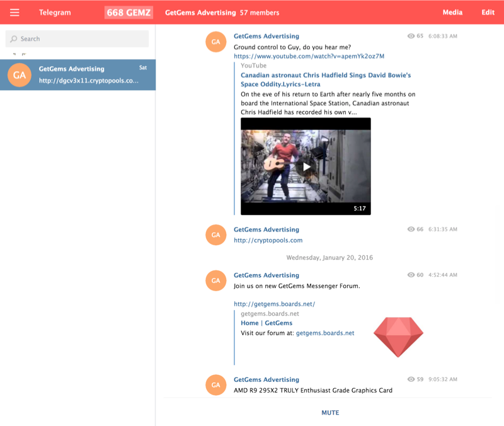Mute the channel with MUTE button
The image size is (504, 426).
click(330, 413)
